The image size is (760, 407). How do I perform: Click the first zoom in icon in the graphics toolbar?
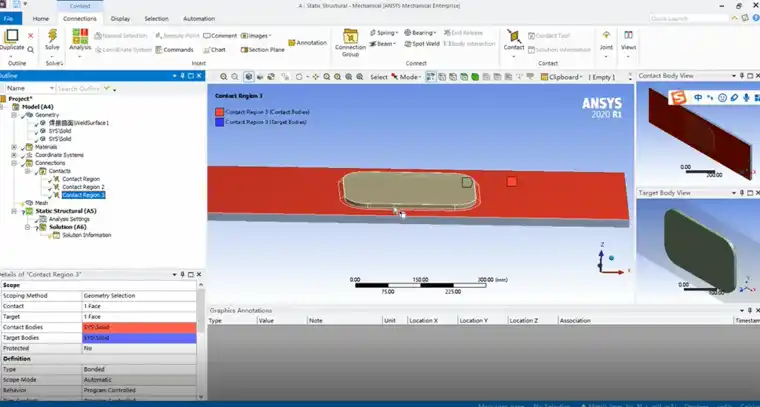tap(223, 77)
